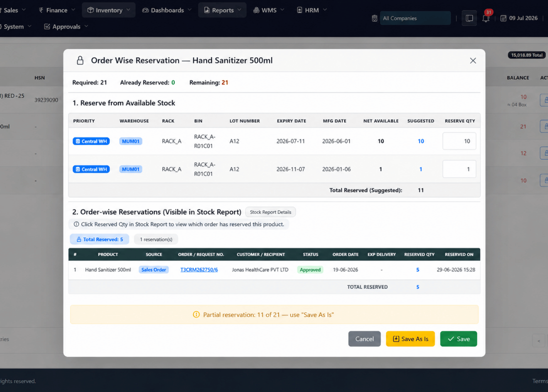The width and height of the screenshot is (548, 392).
Task: Cancel the reservation dialog
Action: tap(364, 339)
